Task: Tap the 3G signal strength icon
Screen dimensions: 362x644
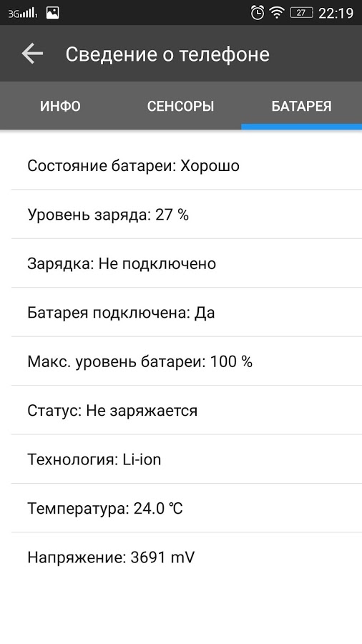Action: coord(23,13)
